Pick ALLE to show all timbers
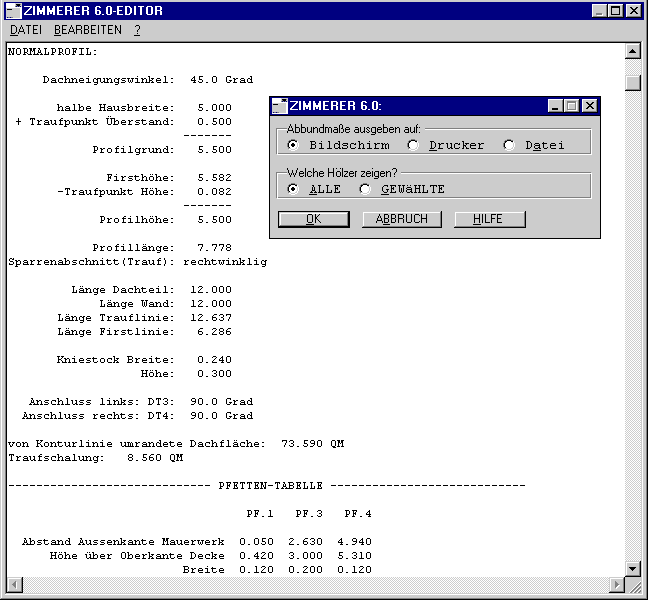This screenshot has width=648, height=600. (293, 189)
